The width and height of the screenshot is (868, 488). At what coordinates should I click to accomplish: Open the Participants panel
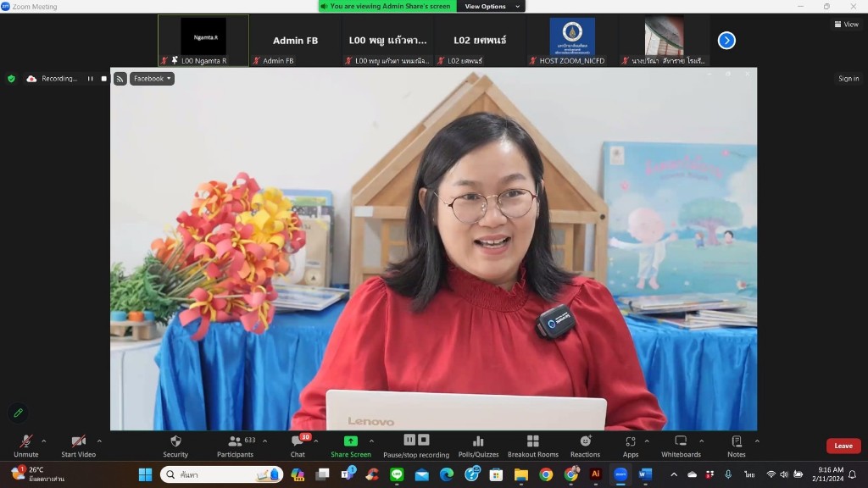(236, 446)
